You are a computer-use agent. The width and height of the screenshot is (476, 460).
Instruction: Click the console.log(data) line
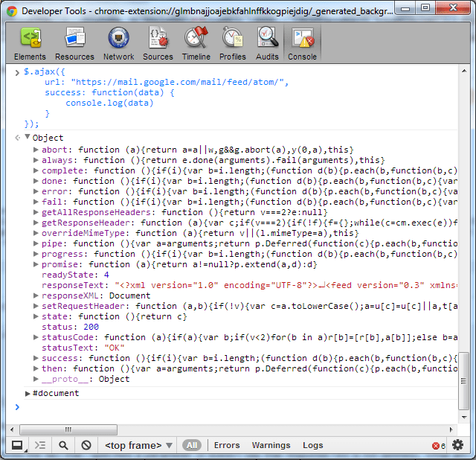pyautogui.click(x=109, y=103)
